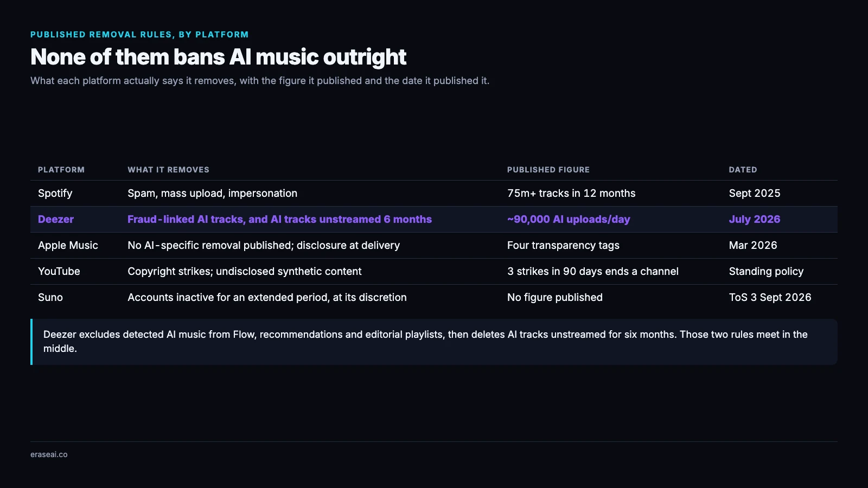Click 'Accounts inactive for an extended period' cell
Viewport: 868px width, 488px height.
point(267,297)
